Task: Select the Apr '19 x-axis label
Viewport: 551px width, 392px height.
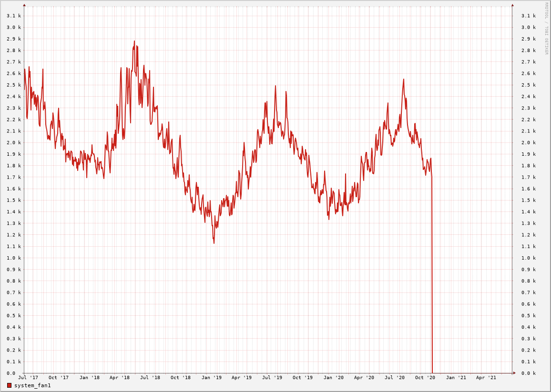Action: (x=242, y=378)
